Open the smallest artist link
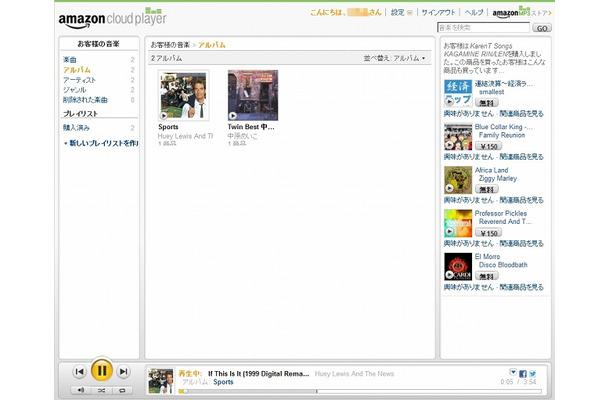 (491, 92)
